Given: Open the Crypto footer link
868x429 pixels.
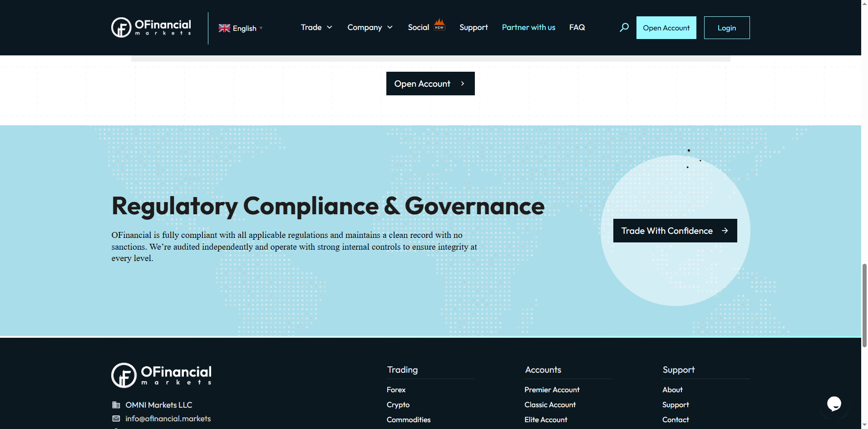Looking at the screenshot, I should 398,404.
